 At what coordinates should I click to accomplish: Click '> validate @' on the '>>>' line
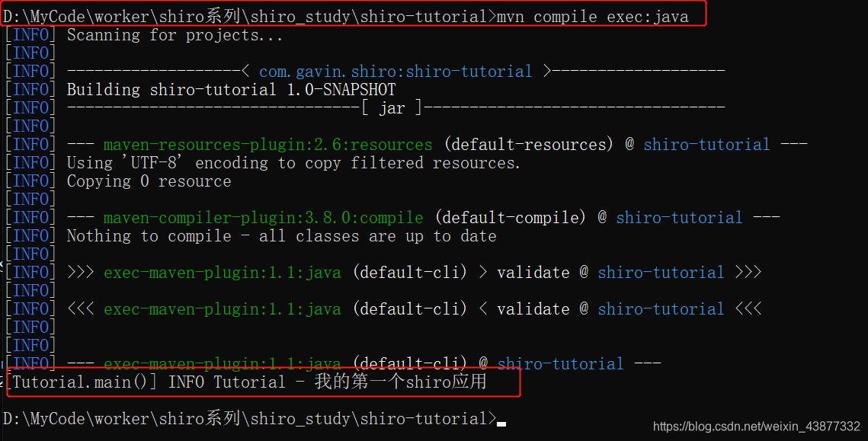pyautogui.click(x=533, y=272)
